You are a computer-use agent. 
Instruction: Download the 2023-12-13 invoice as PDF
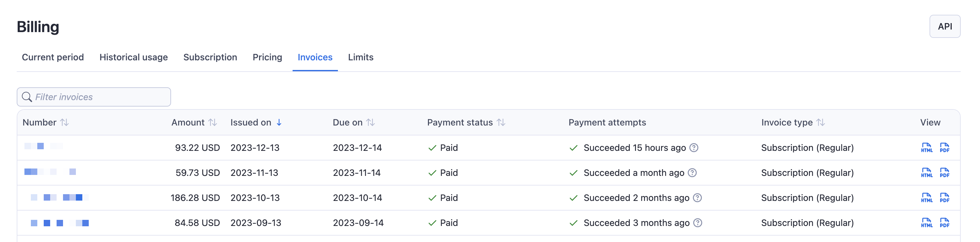point(944,147)
